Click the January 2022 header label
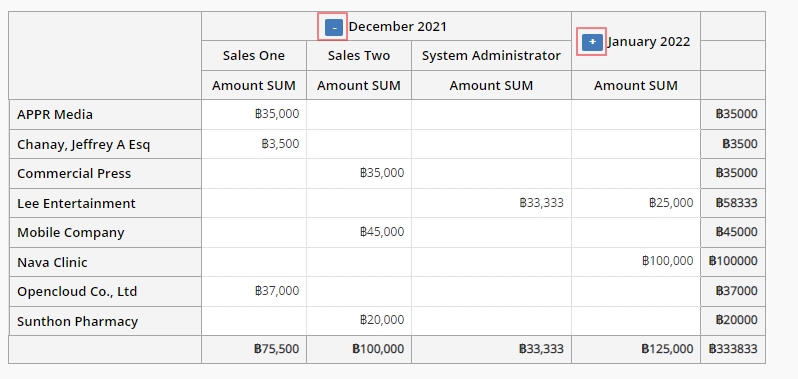 (649, 42)
